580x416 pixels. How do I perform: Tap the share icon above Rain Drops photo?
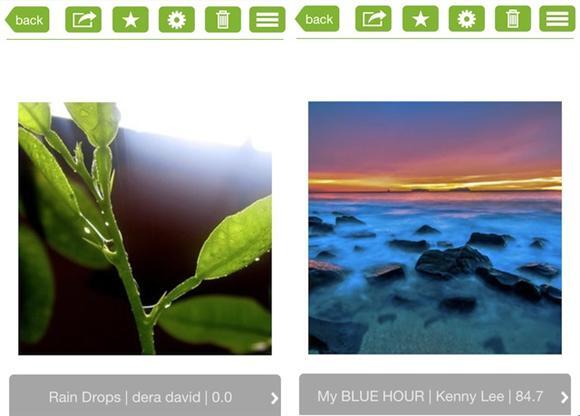[83, 20]
